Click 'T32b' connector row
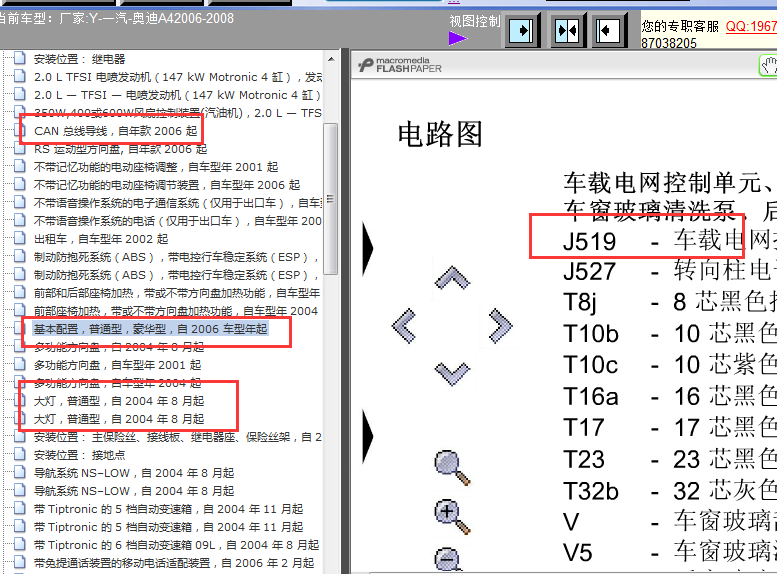 click(669, 491)
